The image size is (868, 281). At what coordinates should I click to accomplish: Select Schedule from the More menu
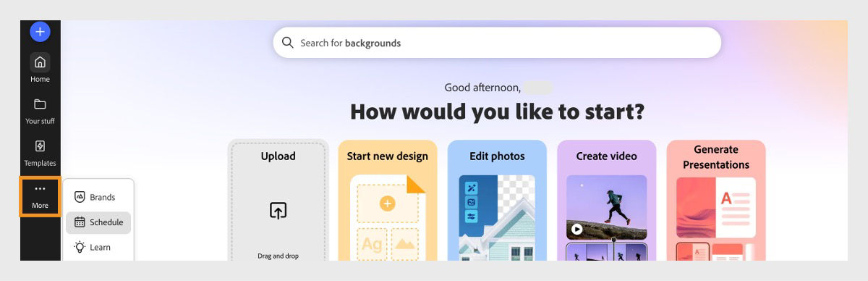tap(98, 222)
